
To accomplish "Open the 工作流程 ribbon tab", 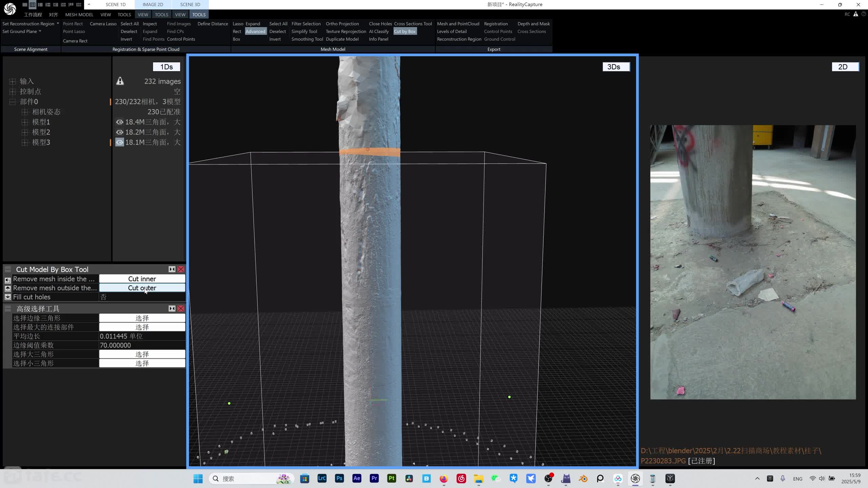I will [x=33, y=15].
